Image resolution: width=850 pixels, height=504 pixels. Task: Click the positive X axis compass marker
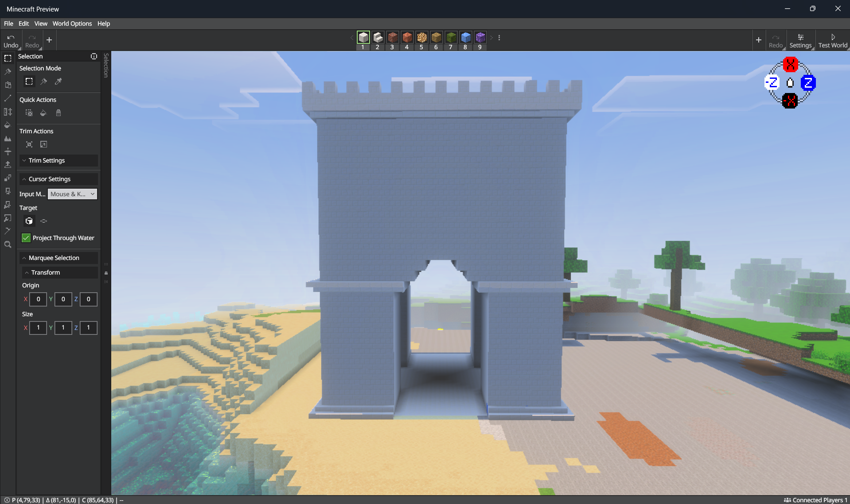coord(790,64)
